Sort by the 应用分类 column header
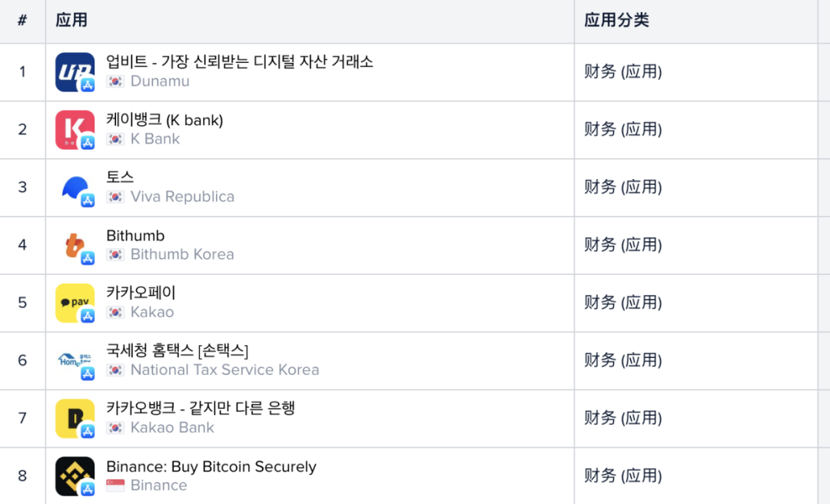The image size is (830, 504). point(616,20)
